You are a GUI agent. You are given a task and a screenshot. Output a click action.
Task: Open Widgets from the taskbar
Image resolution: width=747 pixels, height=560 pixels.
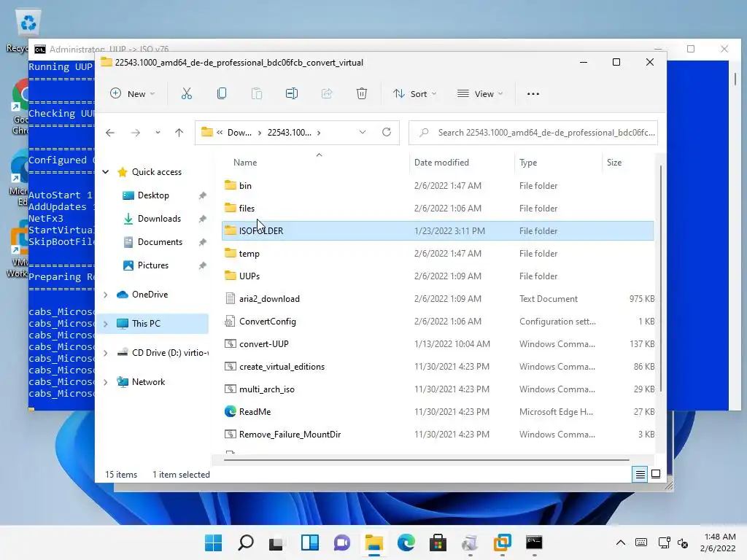pos(309,542)
